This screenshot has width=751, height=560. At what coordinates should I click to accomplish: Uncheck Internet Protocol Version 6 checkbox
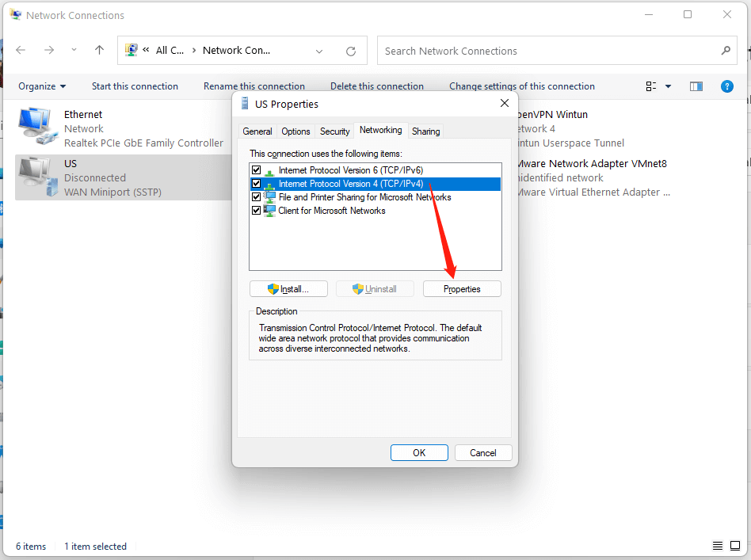256,170
